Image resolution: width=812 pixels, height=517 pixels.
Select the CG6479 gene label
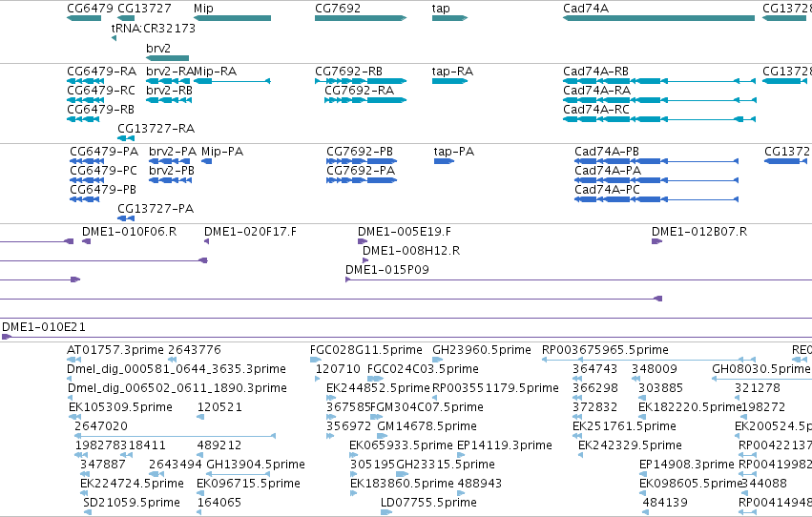pos(90,9)
